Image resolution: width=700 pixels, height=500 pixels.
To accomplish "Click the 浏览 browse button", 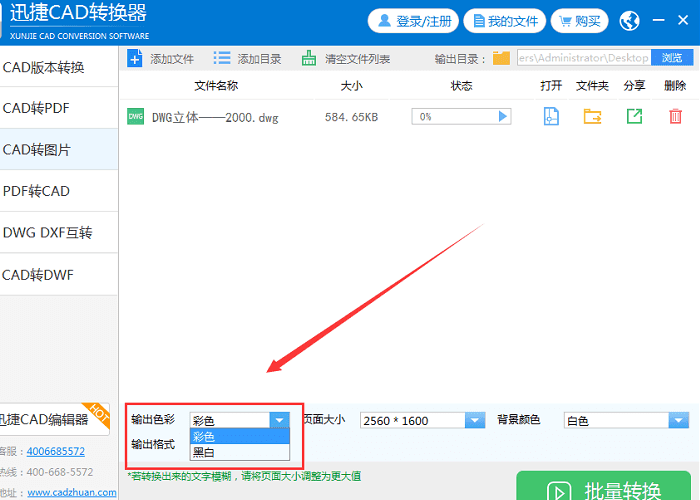I will click(x=672, y=58).
